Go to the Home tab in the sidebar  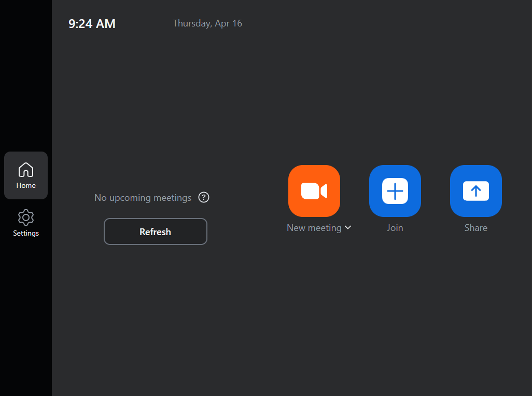(26, 175)
